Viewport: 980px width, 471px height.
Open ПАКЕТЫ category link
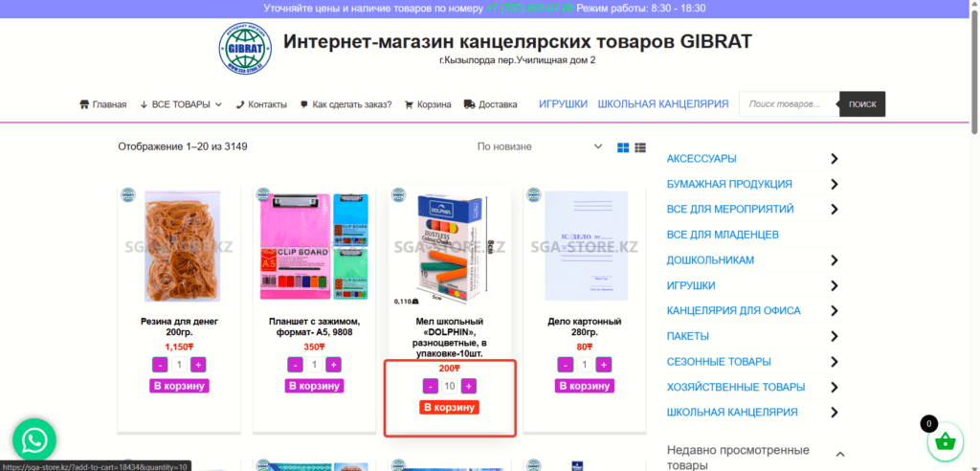coord(687,337)
